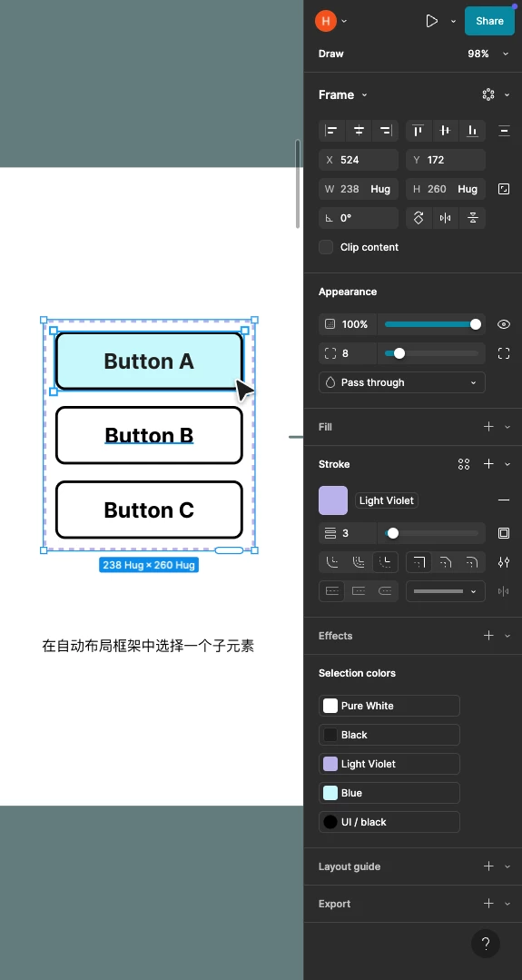Viewport: 522px width, 980px height.
Task: Open stroke styles four-dot icon
Action: click(x=463, y=464)
